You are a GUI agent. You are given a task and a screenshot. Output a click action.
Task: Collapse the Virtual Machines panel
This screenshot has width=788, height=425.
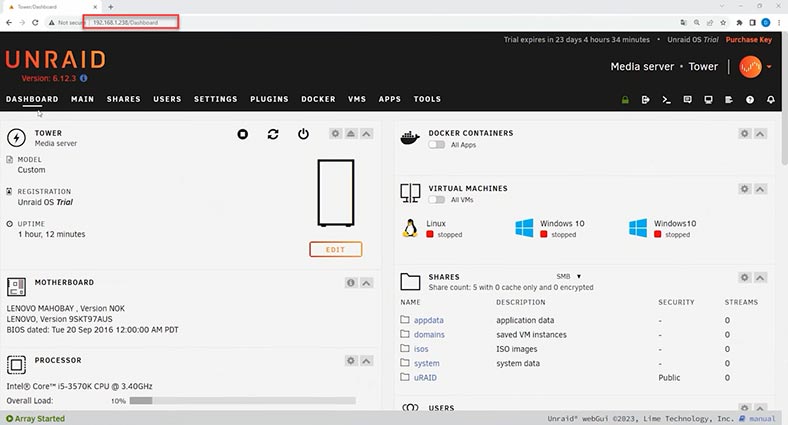(760, 189)
